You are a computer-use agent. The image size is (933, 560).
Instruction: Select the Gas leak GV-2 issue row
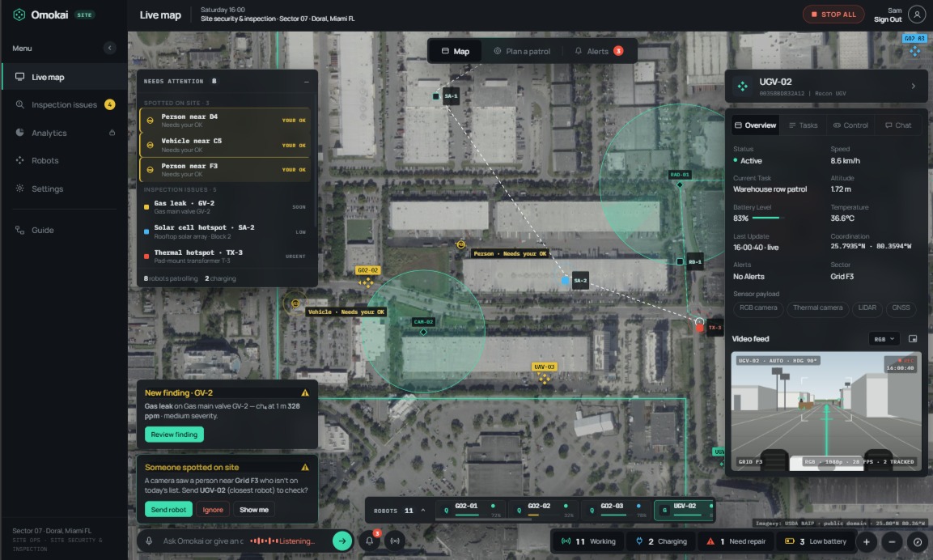coord(226,206)
